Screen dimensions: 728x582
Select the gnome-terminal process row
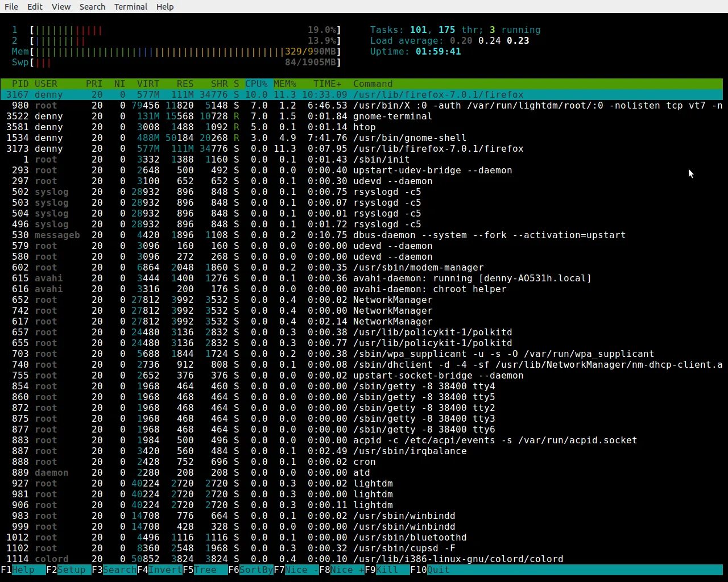pos(362,116)
